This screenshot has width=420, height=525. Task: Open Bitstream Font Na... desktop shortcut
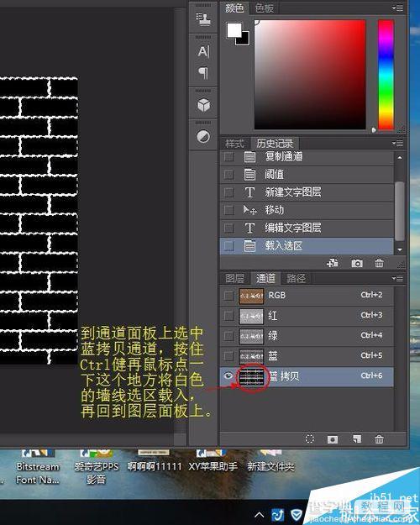38,467
